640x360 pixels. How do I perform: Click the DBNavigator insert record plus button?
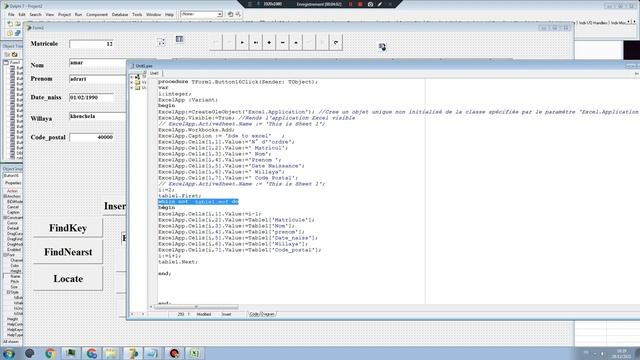pos(269,42)
